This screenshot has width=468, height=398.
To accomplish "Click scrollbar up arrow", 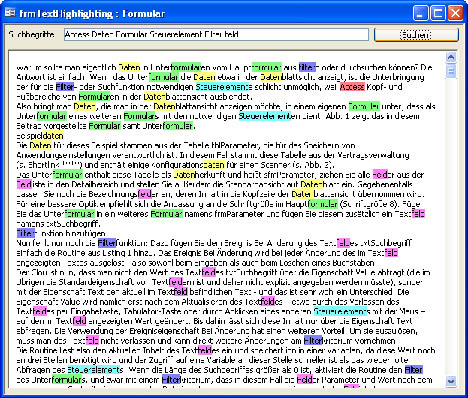I will 451,57.
